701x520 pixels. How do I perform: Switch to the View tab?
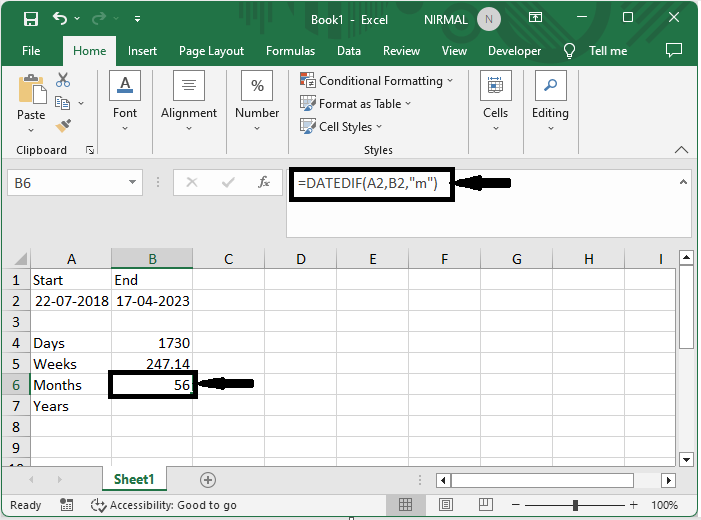(x=454, y=51)
